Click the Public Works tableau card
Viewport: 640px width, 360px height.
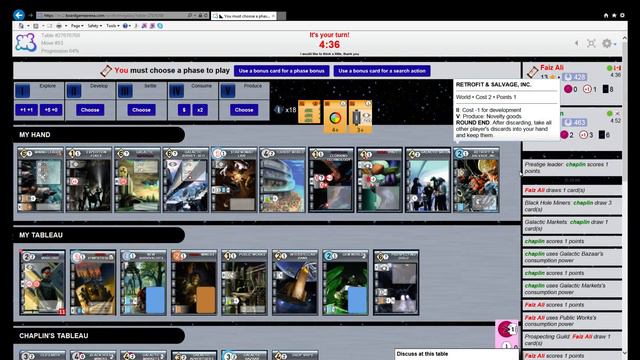click(x=244, y=282)
